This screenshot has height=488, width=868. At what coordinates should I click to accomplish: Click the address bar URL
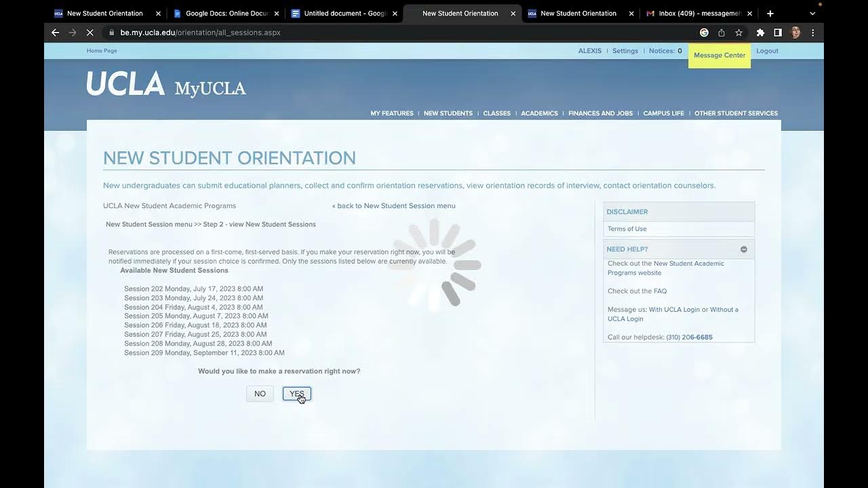(x=200, y=33)
